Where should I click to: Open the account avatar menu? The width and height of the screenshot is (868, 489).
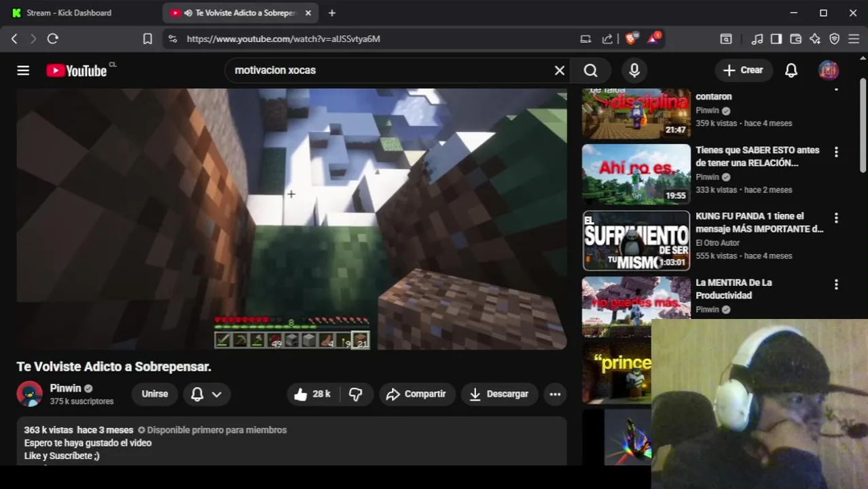click(829, 70)
